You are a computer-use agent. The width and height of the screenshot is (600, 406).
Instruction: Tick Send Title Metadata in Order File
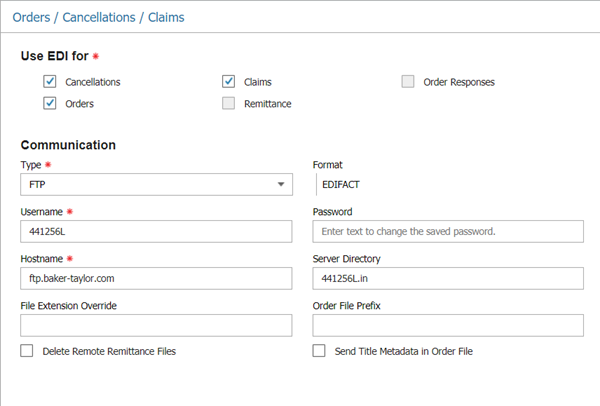click(x=319, y=351)
